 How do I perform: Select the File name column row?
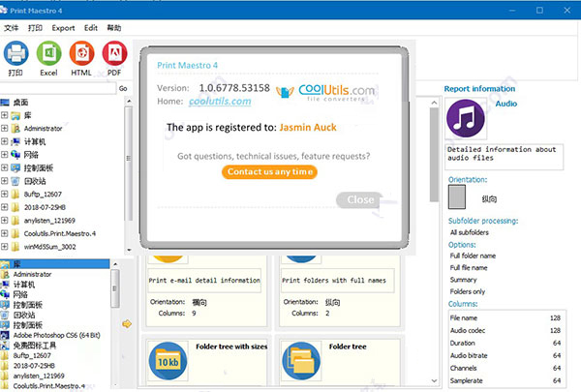tap(505, 317)
